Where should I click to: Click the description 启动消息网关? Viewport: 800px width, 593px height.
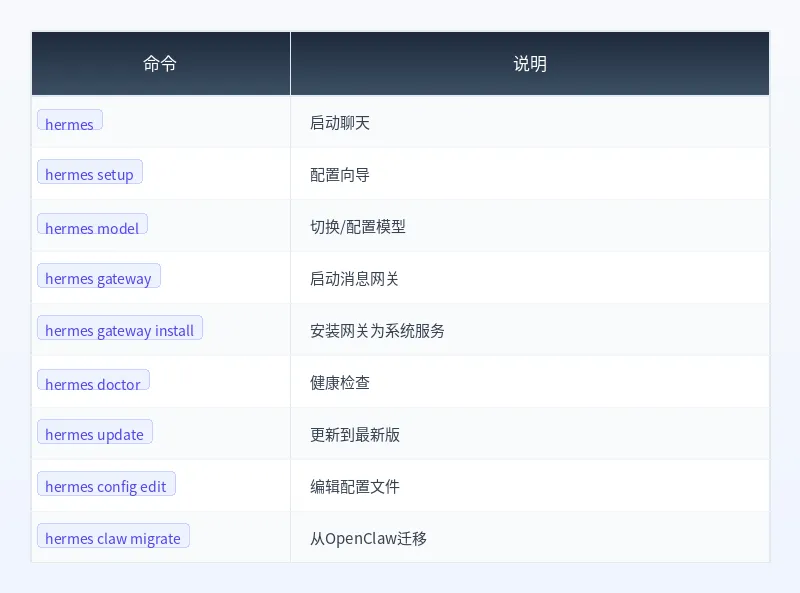(354, 279)
